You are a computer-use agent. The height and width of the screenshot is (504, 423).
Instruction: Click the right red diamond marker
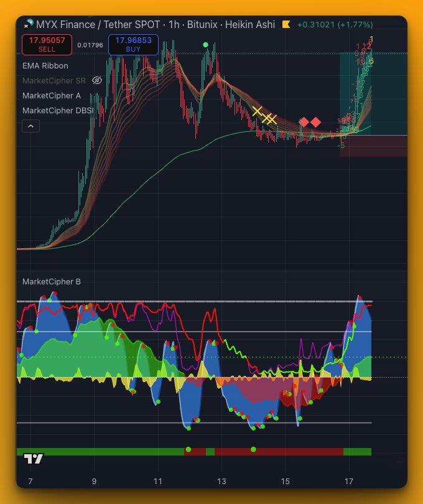315,122
